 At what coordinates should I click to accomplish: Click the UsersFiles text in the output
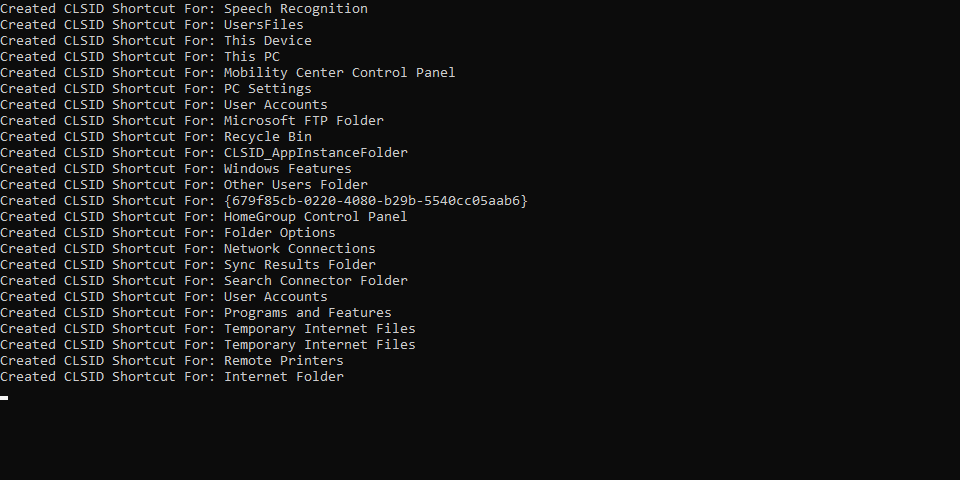point(263,24)
